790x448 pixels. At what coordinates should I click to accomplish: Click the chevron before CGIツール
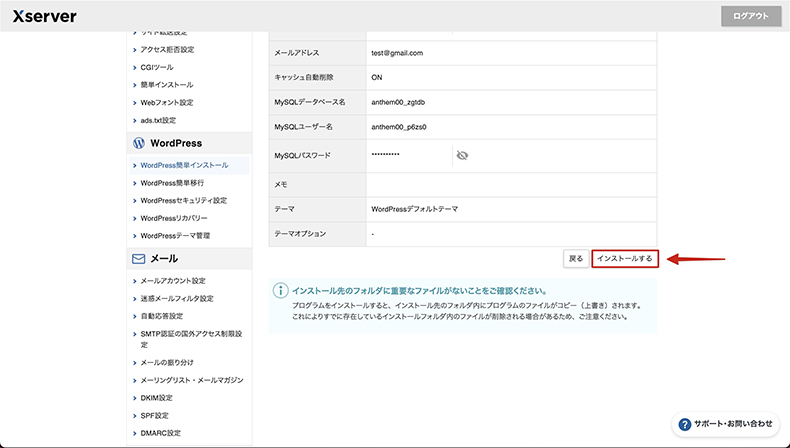(x=135, y=68)
